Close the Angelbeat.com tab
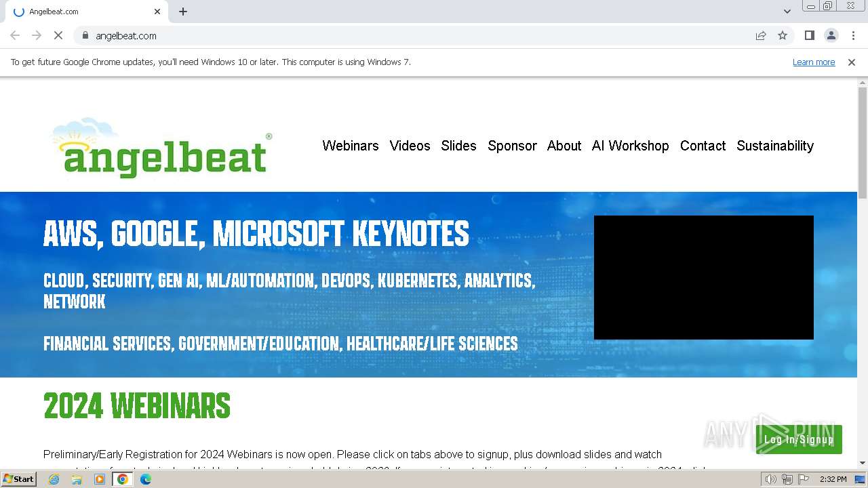The height and width of the screenshot is (488, 868). 157,12
